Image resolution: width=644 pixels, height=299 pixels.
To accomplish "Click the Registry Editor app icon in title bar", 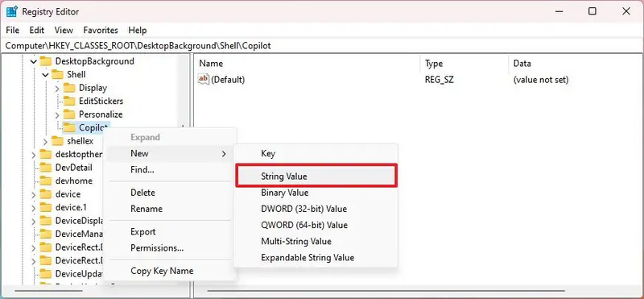I will point(11,11).
